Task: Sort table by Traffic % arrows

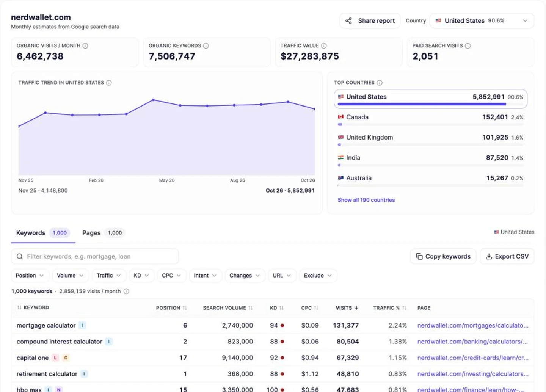Action: [405, 308]
